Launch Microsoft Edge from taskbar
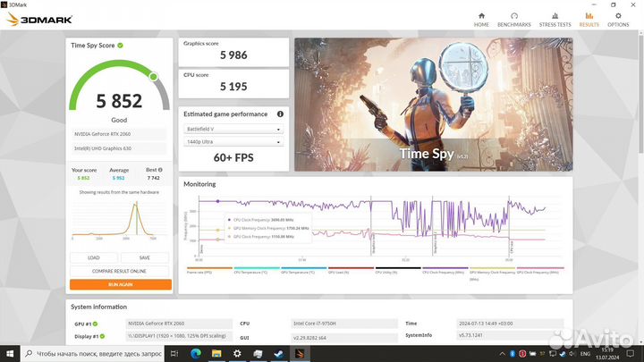This screenshot has height=362, width=644. (x=196, y=353)
